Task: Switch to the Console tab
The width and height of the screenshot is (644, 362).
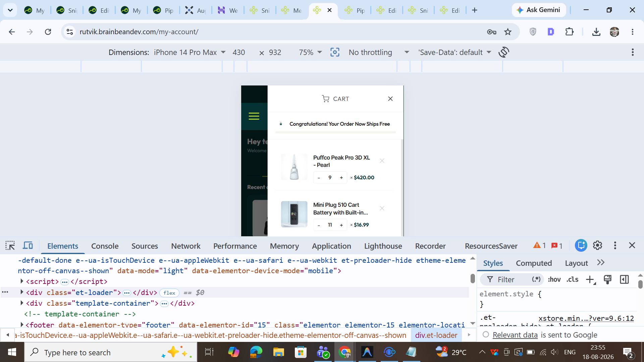Action: pos(105,246)
